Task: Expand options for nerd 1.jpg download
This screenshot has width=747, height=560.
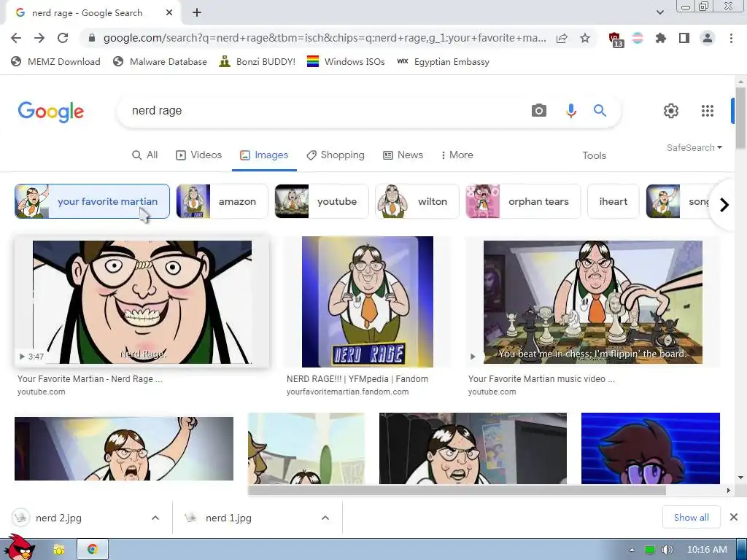Action: click(x=325, y=518)
